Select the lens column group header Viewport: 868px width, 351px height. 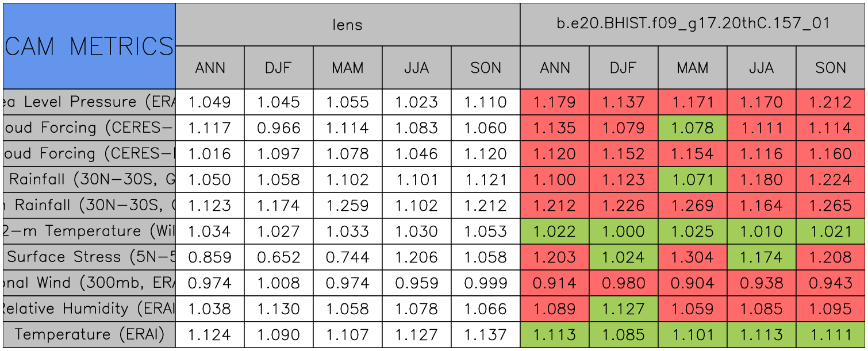pyautogui.click(x=347, y=24)
